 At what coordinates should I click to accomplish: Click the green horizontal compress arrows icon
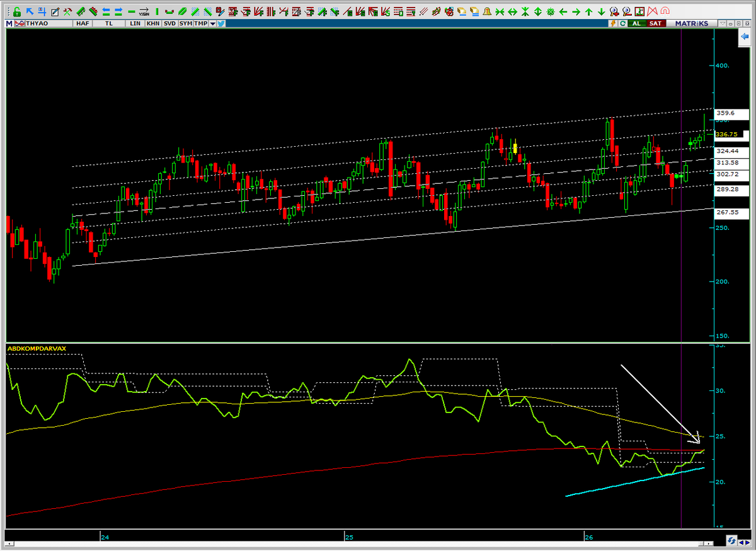coord(500,12)
